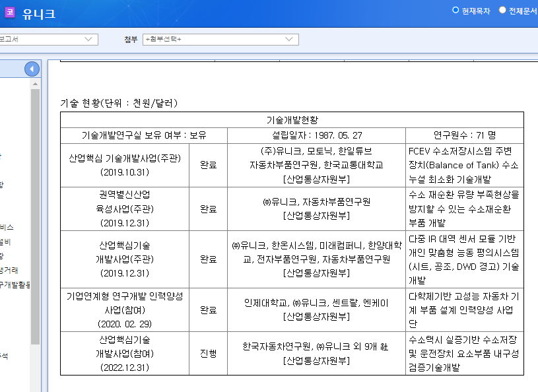Click the cell 권역별신산업 육성사업(주관)
The image size is (538, 392).
125,209
